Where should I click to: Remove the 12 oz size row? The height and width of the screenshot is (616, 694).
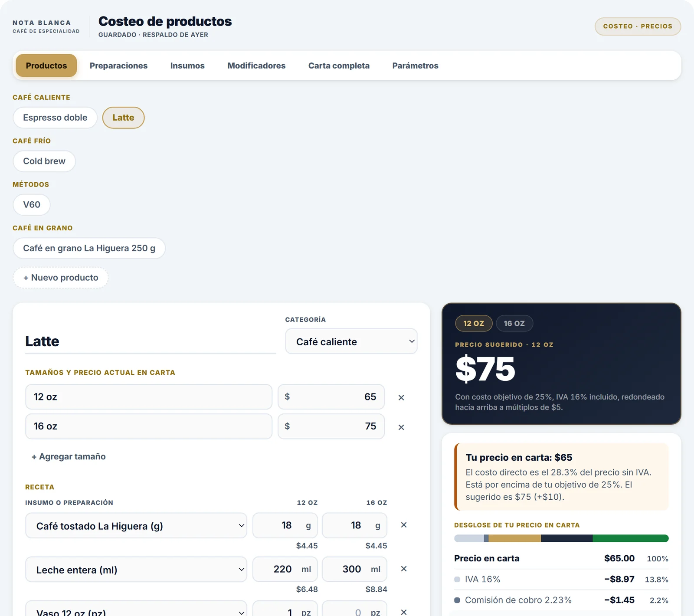[401, 397]
